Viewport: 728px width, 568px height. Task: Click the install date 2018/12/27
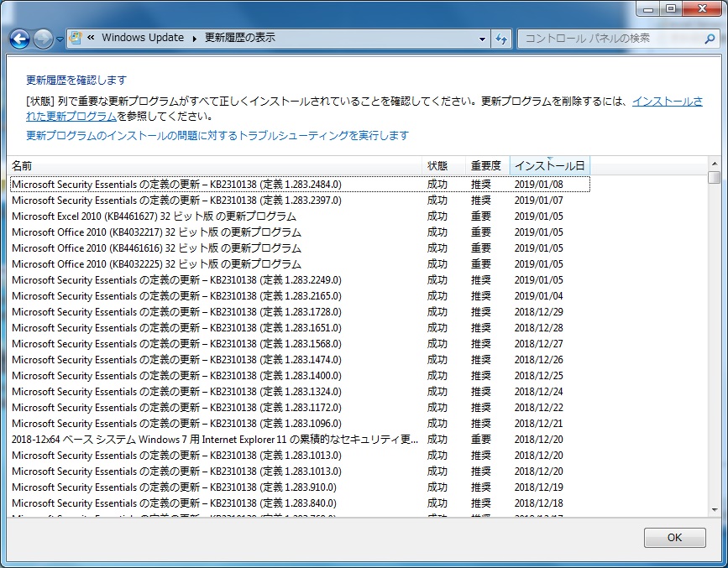coord(538,344)
